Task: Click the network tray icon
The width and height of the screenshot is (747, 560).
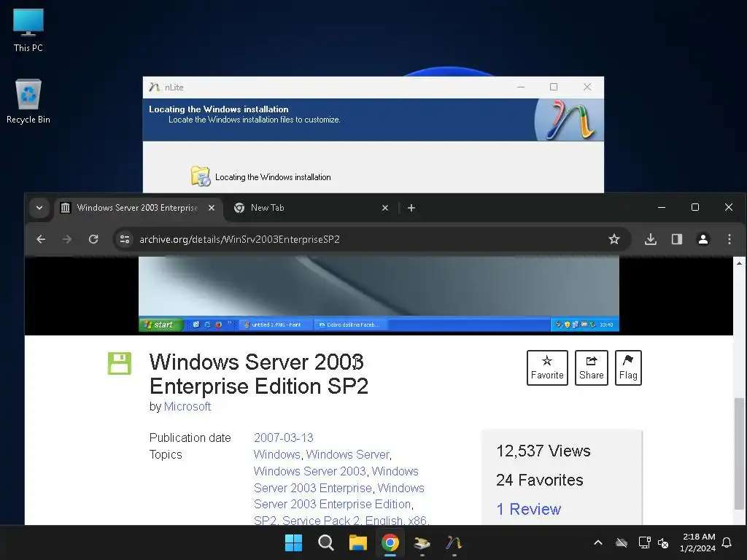Action: pos(644,542)
